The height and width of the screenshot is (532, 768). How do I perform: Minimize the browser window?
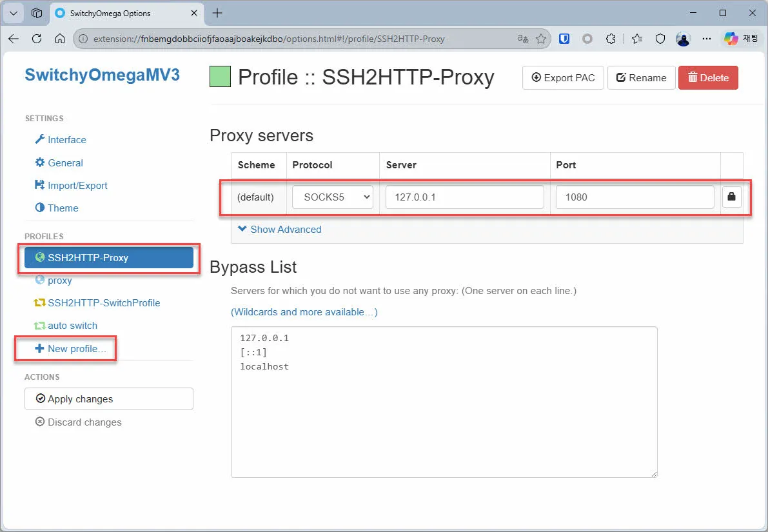pyautogui.click(x=693, y=14)
